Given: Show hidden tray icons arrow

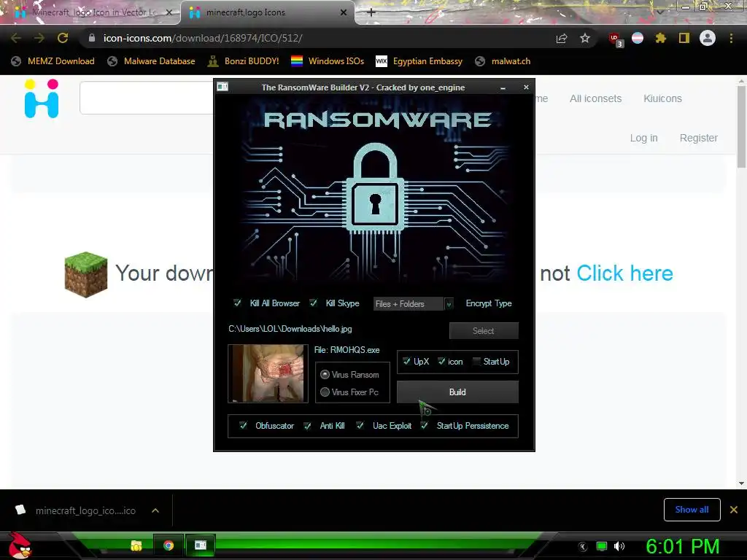Looking at the screenshot, I should click(x=583, y=547).
